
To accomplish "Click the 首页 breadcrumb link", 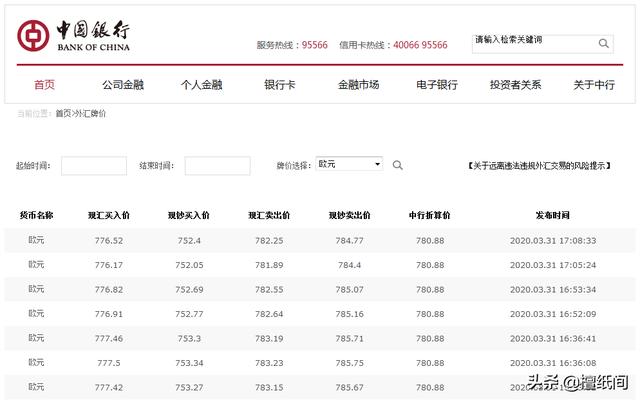I will (63, 114).
